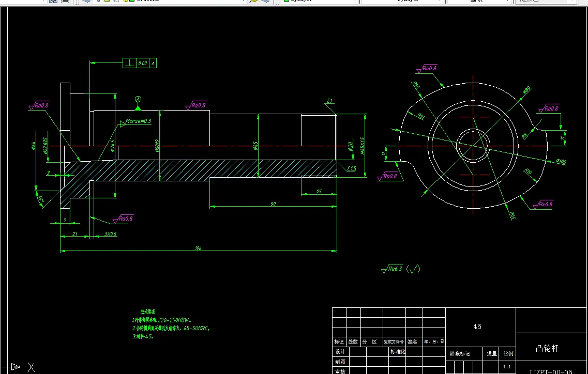The height and width of the screenshot is (374, 588).
Task: Select the 45-50HRC requirement line
Action: (x=171, y=328)
